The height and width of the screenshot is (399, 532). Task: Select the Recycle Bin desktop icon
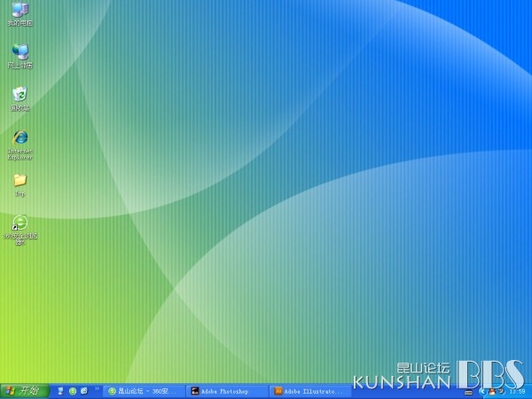pyautogui.click(x=20, y=98)
